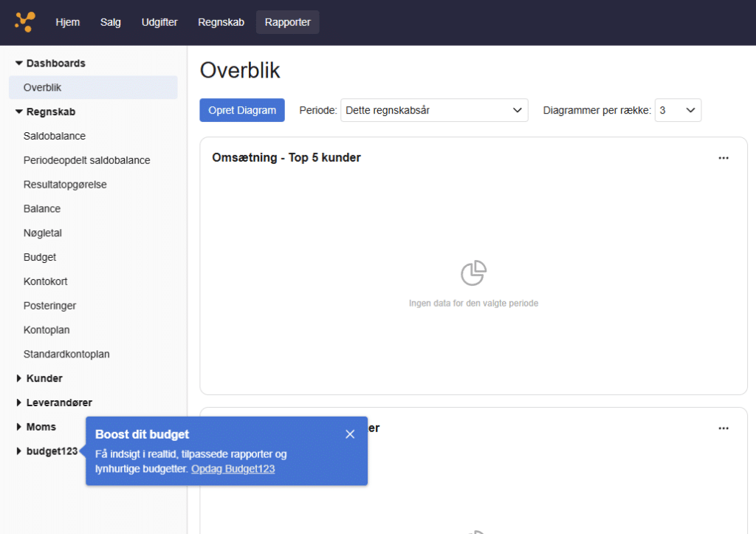Open options menu for Omsætning Top 5 kunder
Screen dimensions: 756x534
(x=724, y=158)
